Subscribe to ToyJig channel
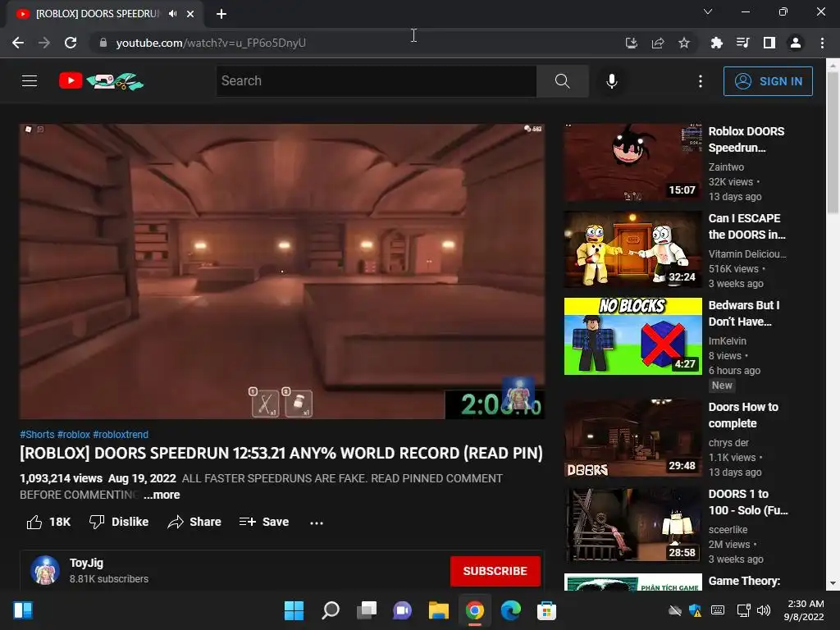Screen dimensions: 840x630 pos(495,571)
